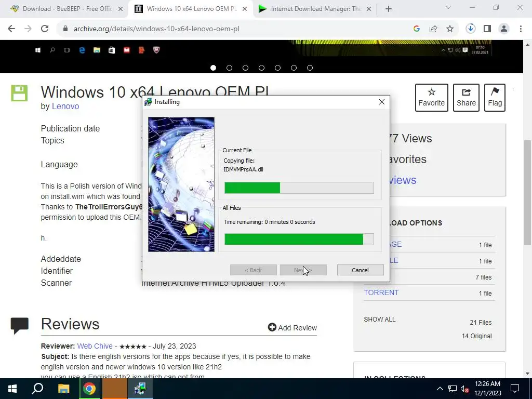Image resolution: width=532 pixels, height=399 pixels.
Task: Click installer taskbar icon
Action: (140, 389)
